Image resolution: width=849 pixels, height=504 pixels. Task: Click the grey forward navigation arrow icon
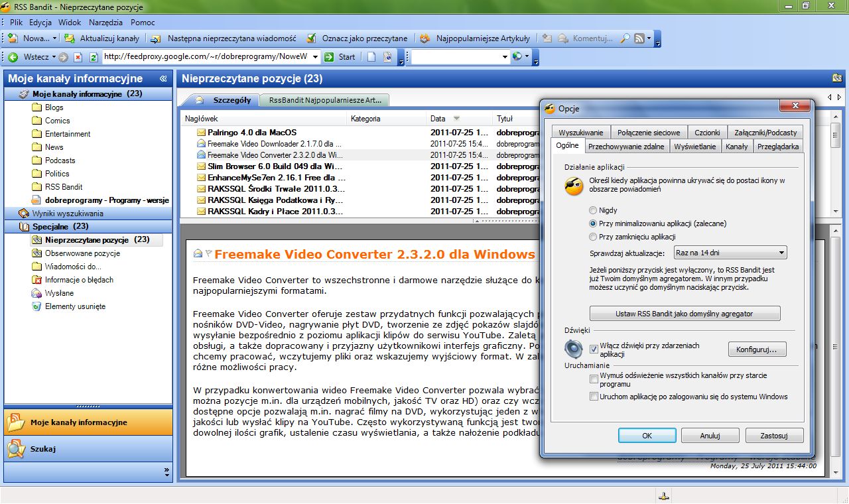click(63, 57)
